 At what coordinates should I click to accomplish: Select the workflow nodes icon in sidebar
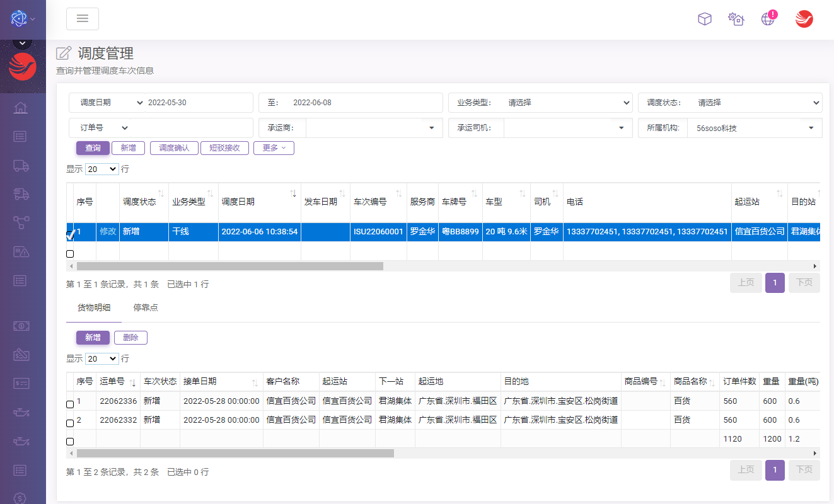21,222
